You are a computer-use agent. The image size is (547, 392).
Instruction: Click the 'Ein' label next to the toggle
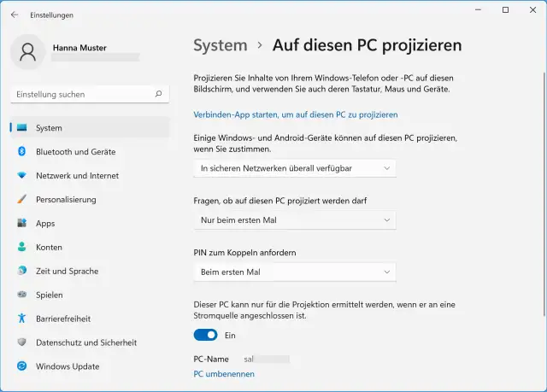tap(230, 335)
